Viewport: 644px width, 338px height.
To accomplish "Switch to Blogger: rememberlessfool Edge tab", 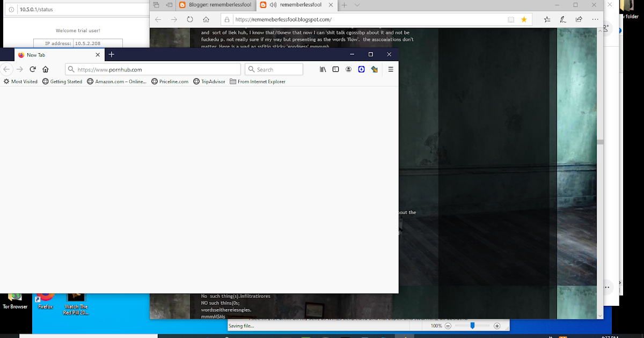I will point(215,5).
